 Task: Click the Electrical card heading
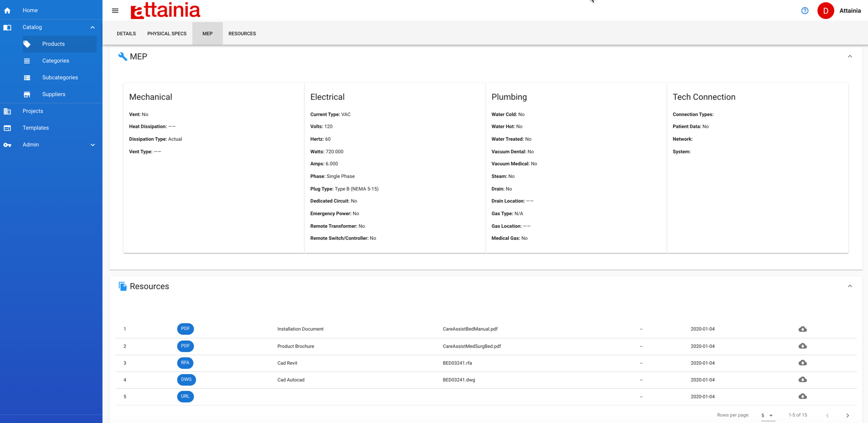point(327,97)
